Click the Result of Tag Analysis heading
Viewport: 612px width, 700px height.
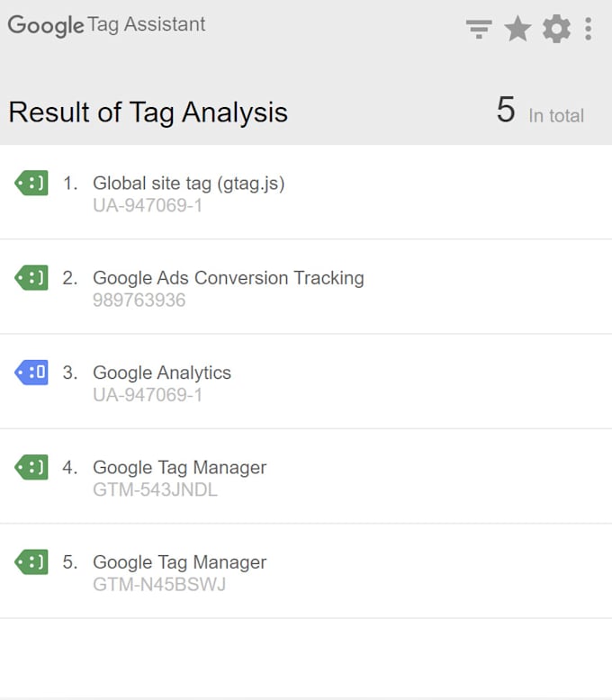tap(148, 112)
